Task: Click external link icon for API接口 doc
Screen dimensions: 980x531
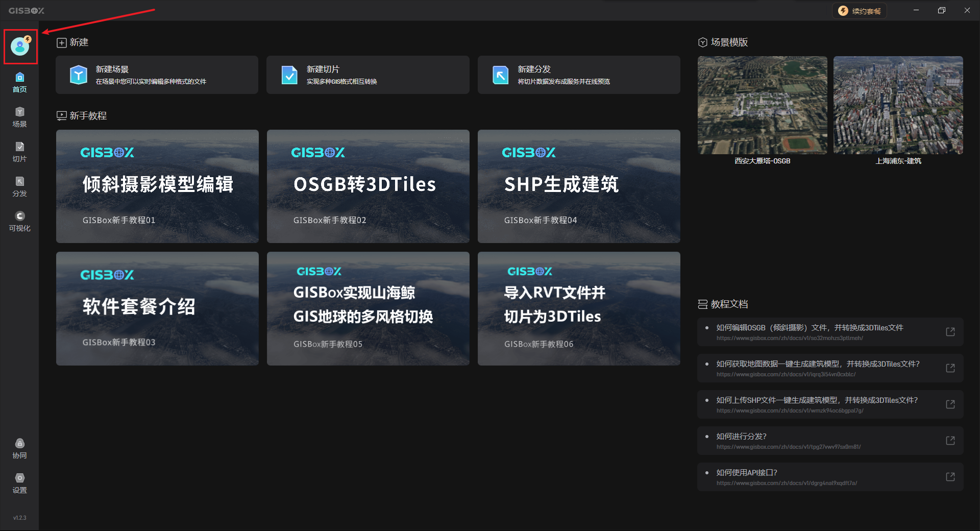Action: point(950,477)
